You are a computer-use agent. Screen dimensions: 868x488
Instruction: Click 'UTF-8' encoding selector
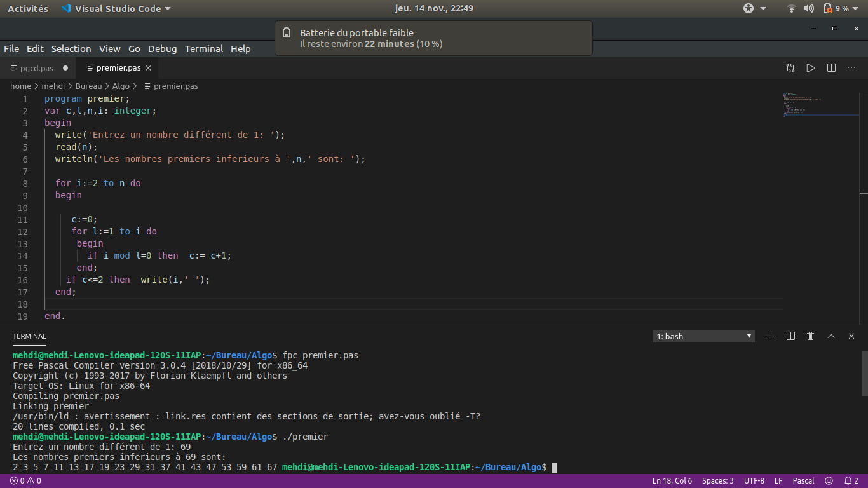[x=754, y=481]
